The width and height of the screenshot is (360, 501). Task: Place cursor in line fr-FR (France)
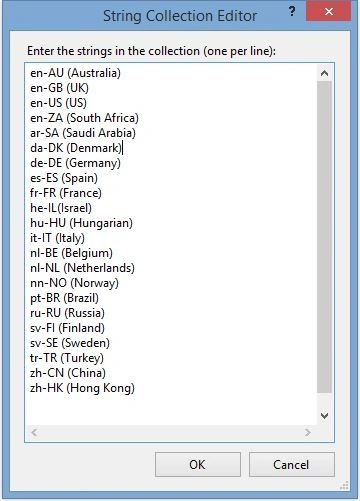click(66, 193)
